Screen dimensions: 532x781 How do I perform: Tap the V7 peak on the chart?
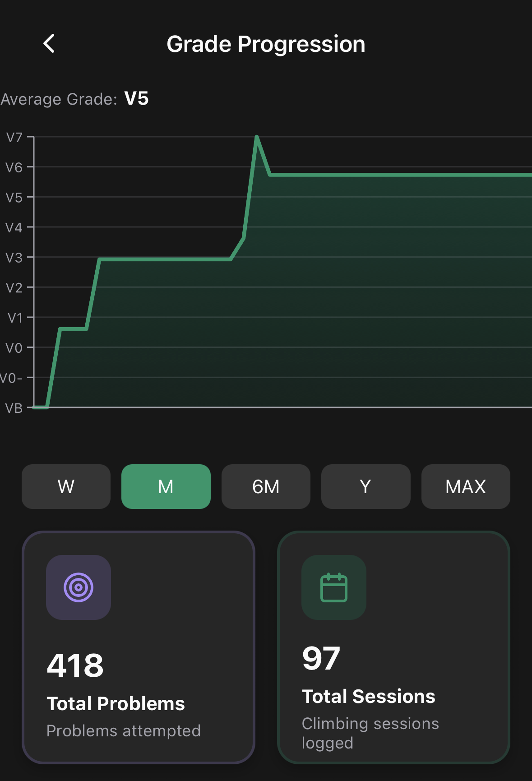256,137
